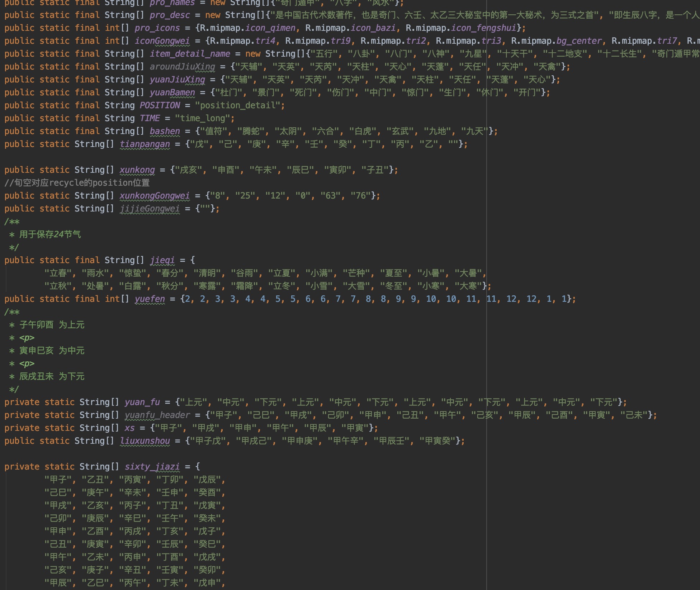
Task: Click the "丁酉" string in sixty_jiazi
Action: point(170,557)
